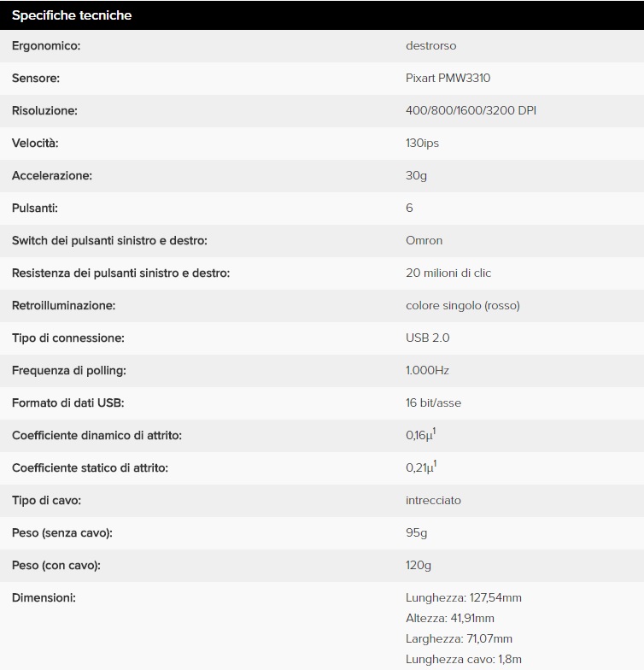Click the Retroilluminazione label
Screen dimensions: 644x670
[x=63, y=305]
